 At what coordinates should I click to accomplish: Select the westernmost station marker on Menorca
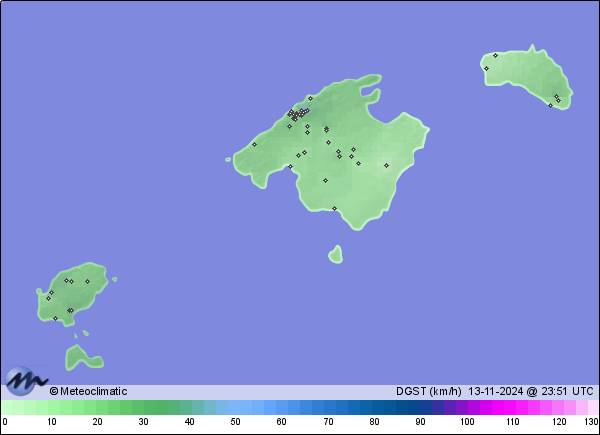pyautogui.click(x=486, y=69)
